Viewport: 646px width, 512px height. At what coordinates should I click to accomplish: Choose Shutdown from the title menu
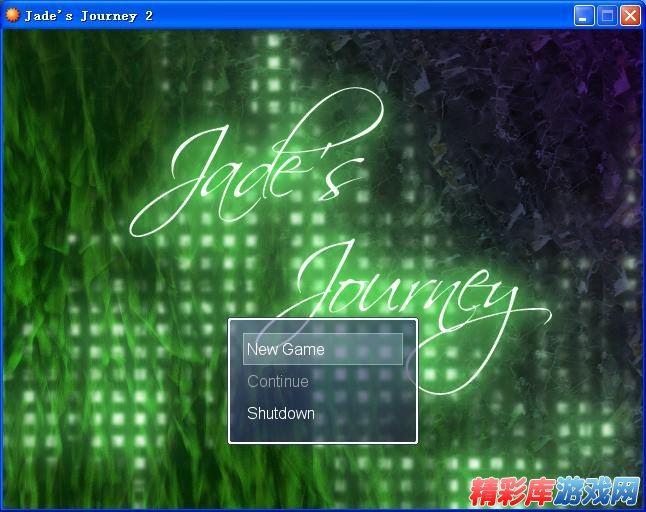click(x=281, y=413)
